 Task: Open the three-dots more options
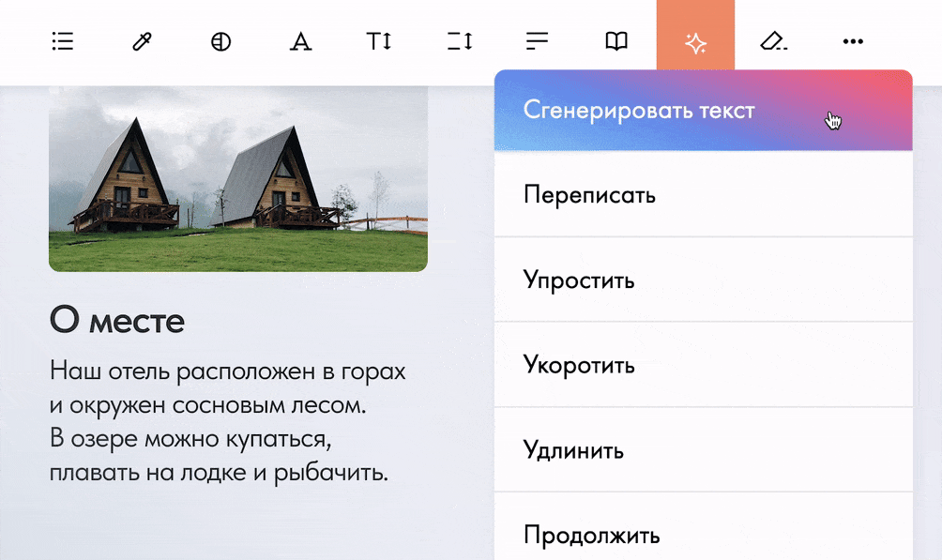point(853,41)
